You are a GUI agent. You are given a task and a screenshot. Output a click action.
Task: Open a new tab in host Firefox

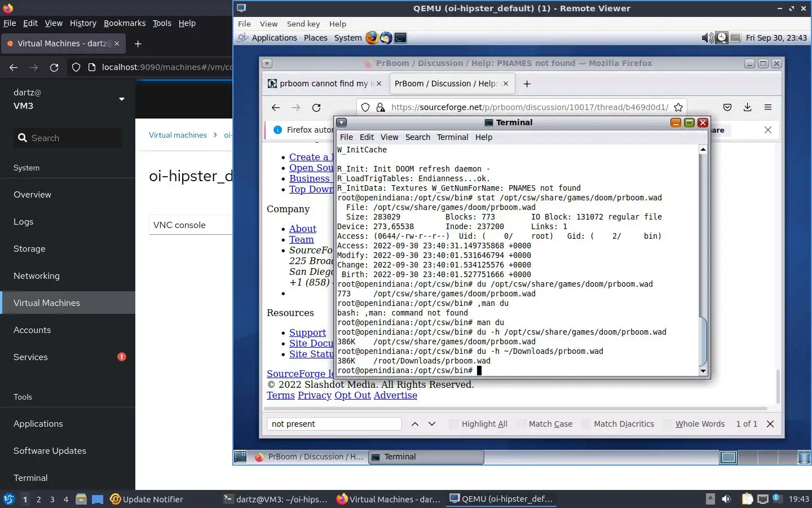tap(138, 43)
